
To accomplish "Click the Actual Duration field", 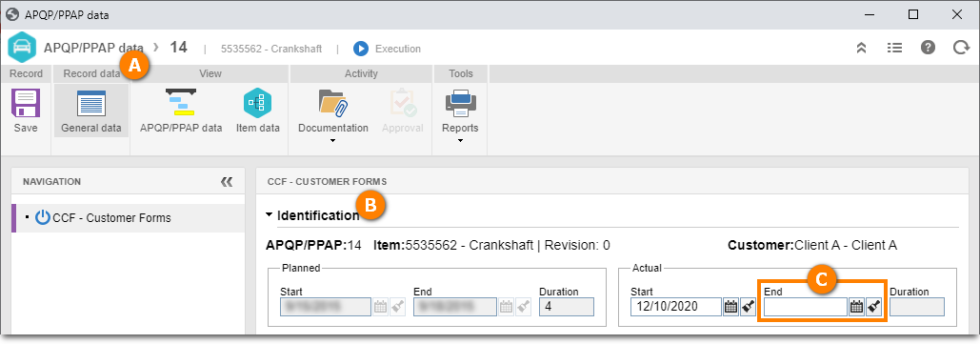I will coord(917,307).
